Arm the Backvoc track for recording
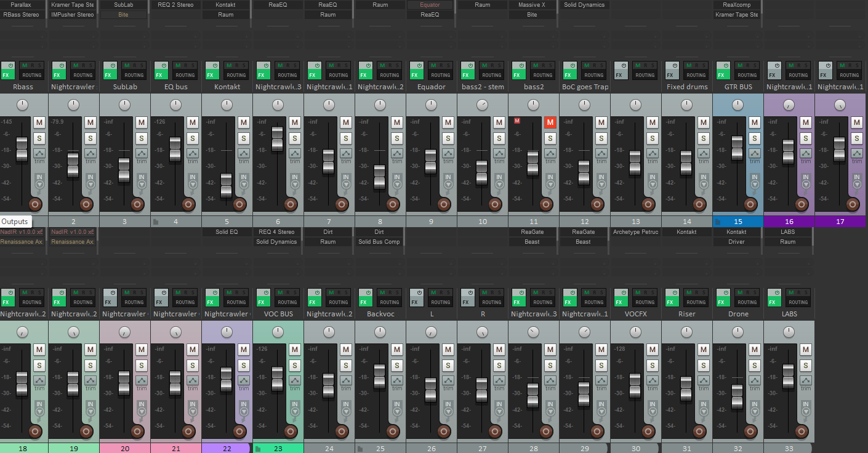Viewport: 868px width, 453px height. point(393,431)
